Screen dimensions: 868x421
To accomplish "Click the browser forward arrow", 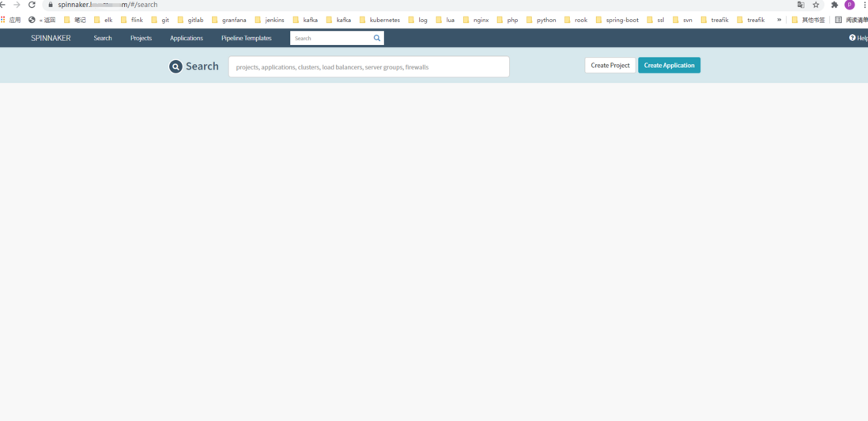I will click(17, 5).
